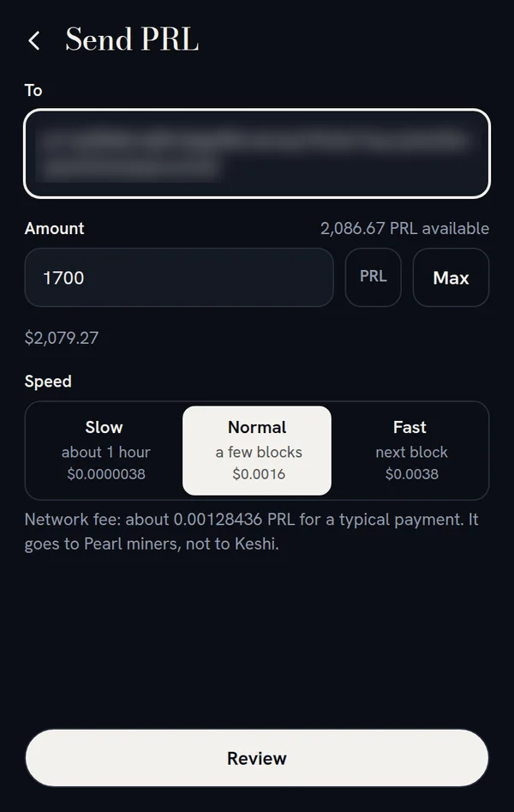
Task: Click the Network fee explanation text
Action: (x=252, y=532)
